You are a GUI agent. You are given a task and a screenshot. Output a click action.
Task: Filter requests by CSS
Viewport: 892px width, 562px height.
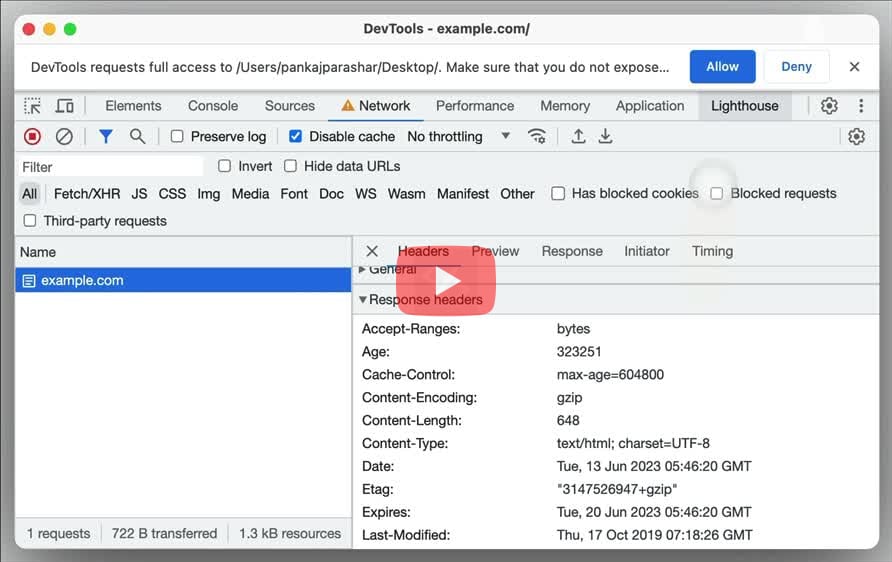[172, 194]
